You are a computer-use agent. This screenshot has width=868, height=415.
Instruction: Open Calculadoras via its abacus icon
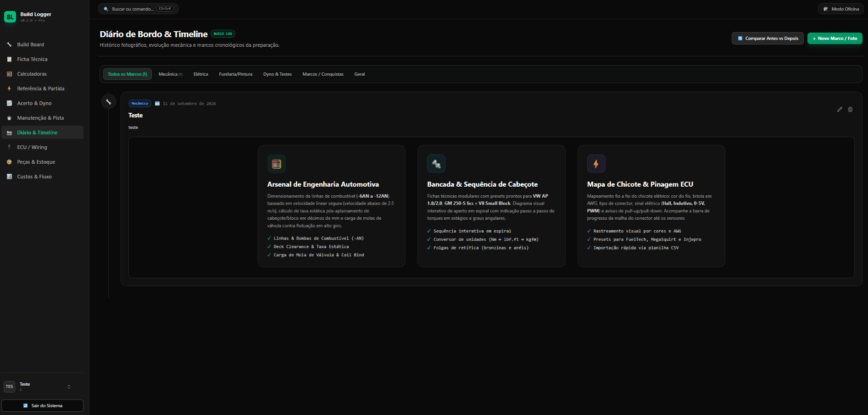[9, 74]
